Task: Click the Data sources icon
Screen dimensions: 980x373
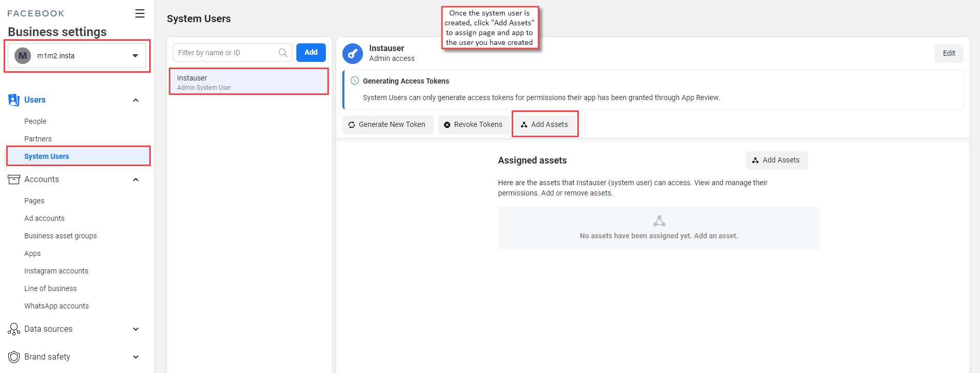Action: 14,329
